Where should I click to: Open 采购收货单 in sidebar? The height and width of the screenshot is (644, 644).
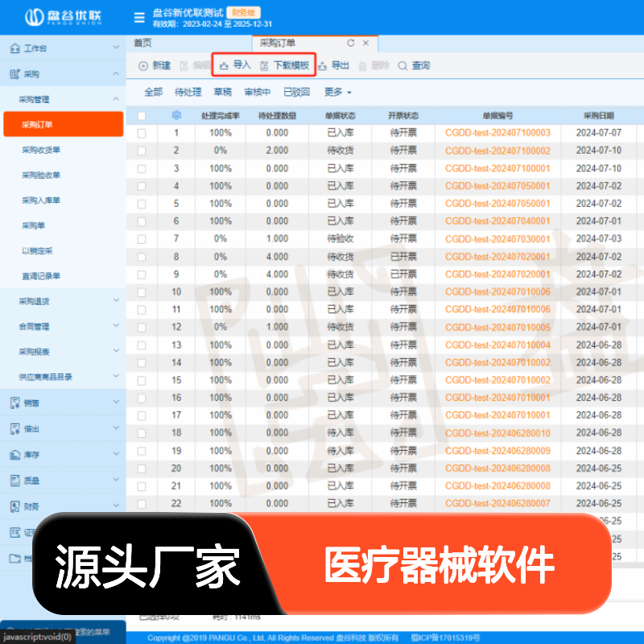pos(41,150)
